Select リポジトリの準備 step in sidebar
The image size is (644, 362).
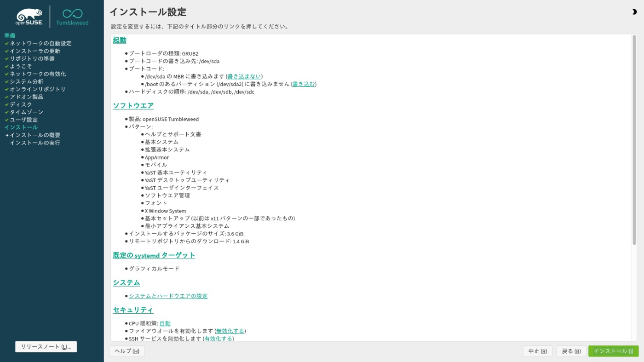click(32, 58)
